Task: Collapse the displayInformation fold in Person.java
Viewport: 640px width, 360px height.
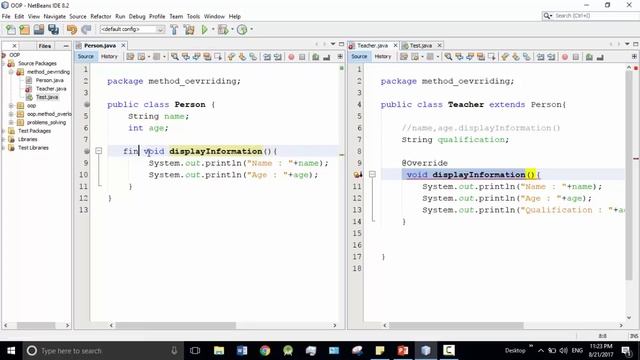Action: [x=99, y=151]
